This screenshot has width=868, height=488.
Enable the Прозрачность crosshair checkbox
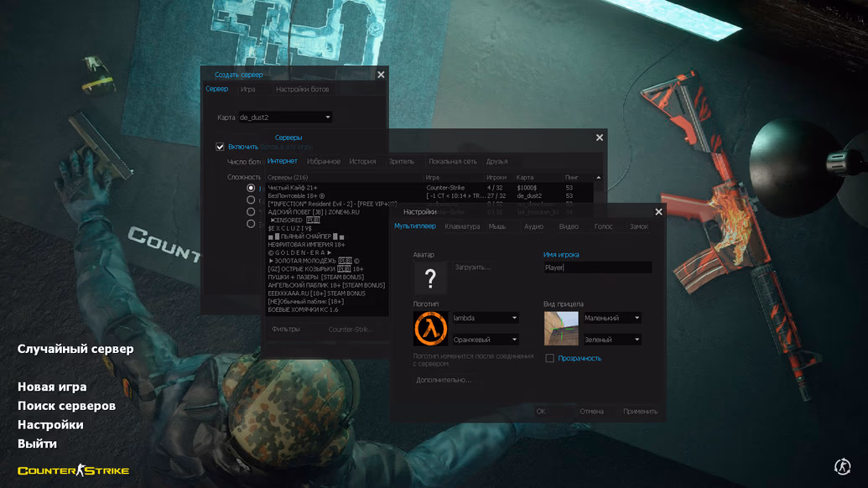click(550, 358)
